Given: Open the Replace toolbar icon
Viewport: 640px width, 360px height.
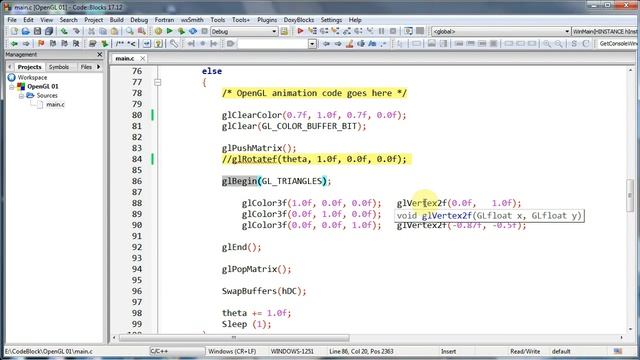Looking at the screenshot, I should 142,31.
